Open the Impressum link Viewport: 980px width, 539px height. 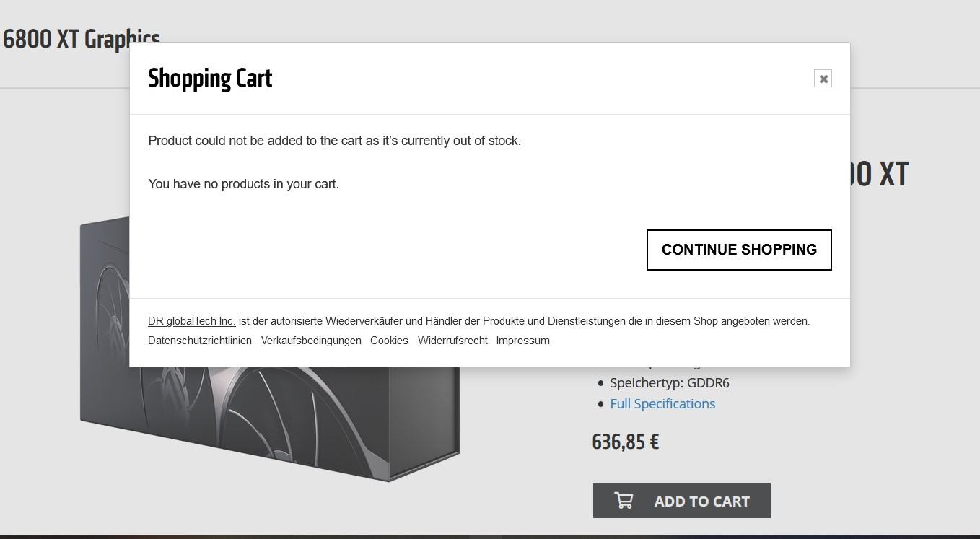[x=522, y=341]
